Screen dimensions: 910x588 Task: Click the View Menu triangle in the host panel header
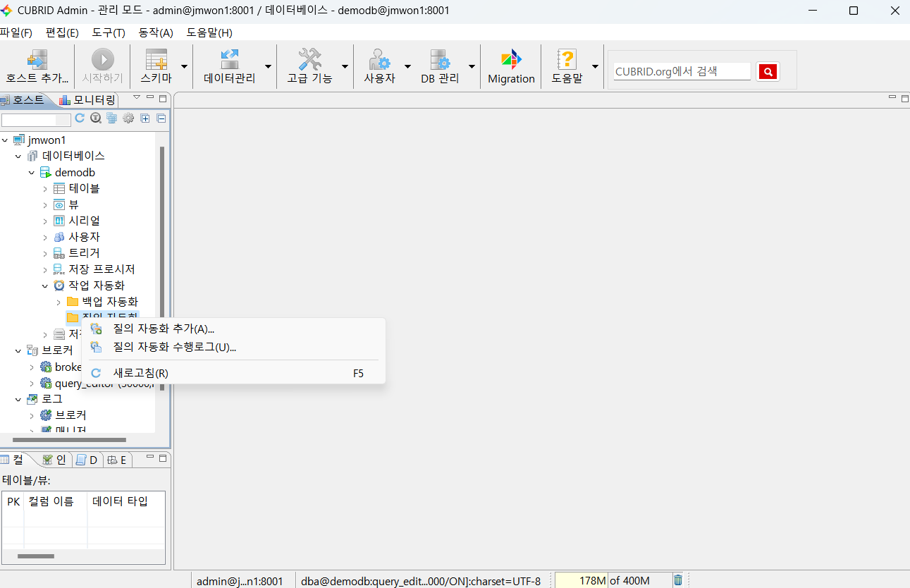[x=137, y=98]
